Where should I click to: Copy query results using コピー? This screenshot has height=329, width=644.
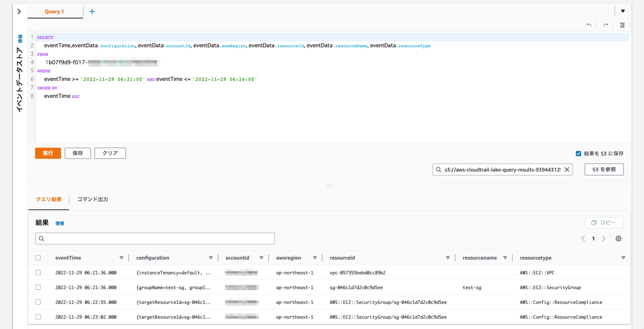604,222
